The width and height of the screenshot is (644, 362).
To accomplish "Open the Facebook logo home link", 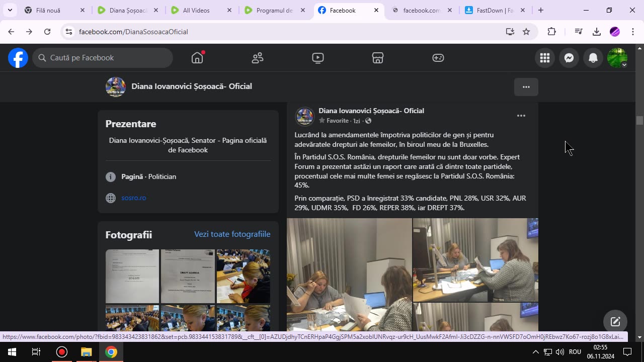I will tap(18, 58).
